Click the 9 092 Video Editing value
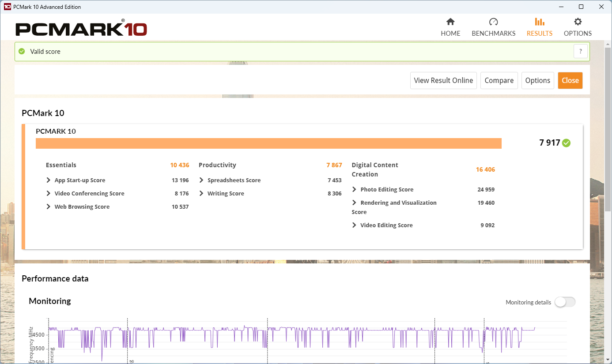 487,225
